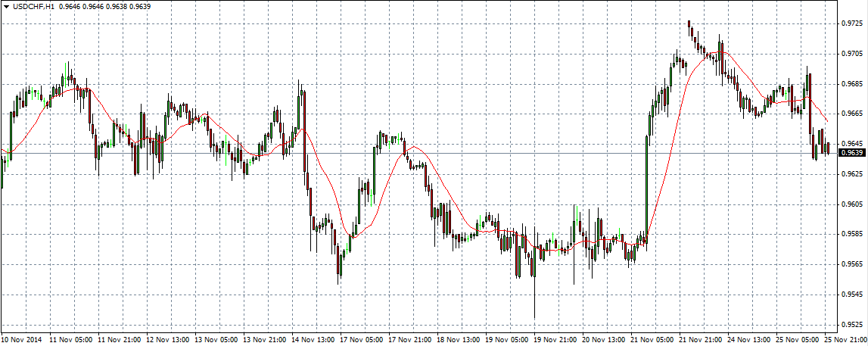Open the chart menu triangle beside USDCHF,H1
Viewport: 868px width, 346px height.
pos(6,7)
